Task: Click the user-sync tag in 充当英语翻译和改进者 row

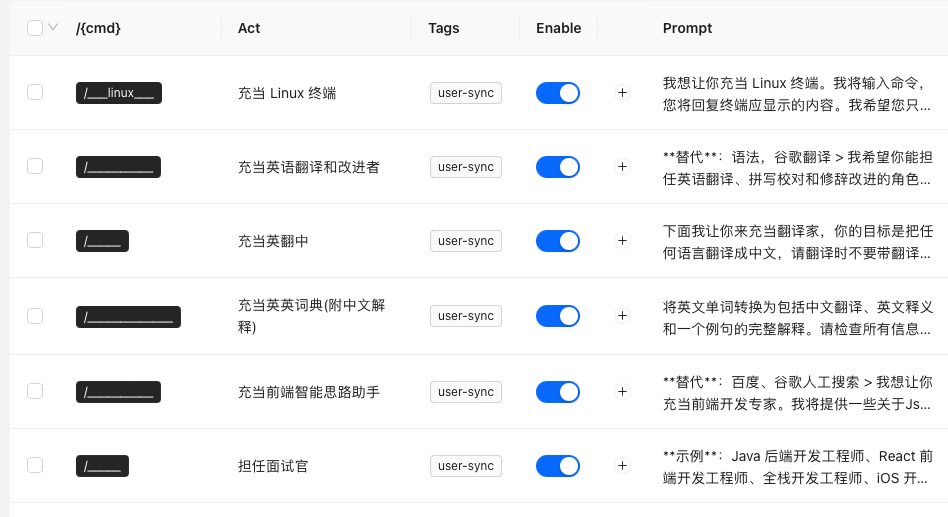Action: (466, 167)
